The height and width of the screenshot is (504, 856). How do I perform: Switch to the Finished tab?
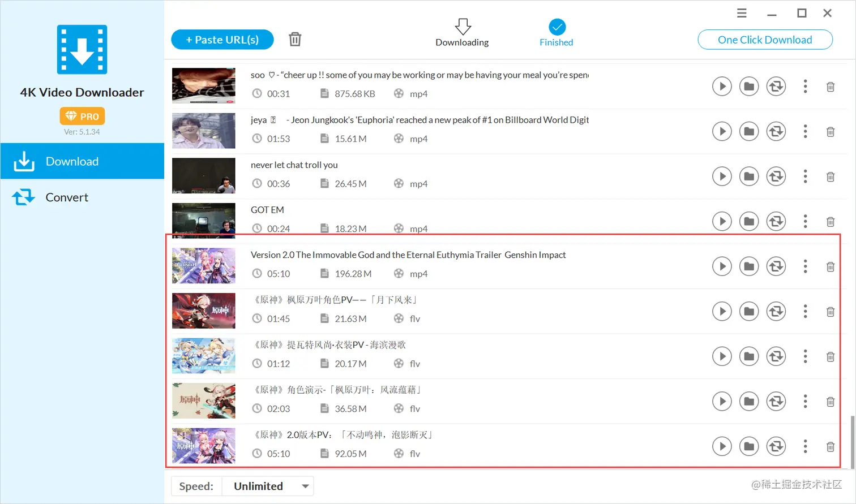point(557,33)
